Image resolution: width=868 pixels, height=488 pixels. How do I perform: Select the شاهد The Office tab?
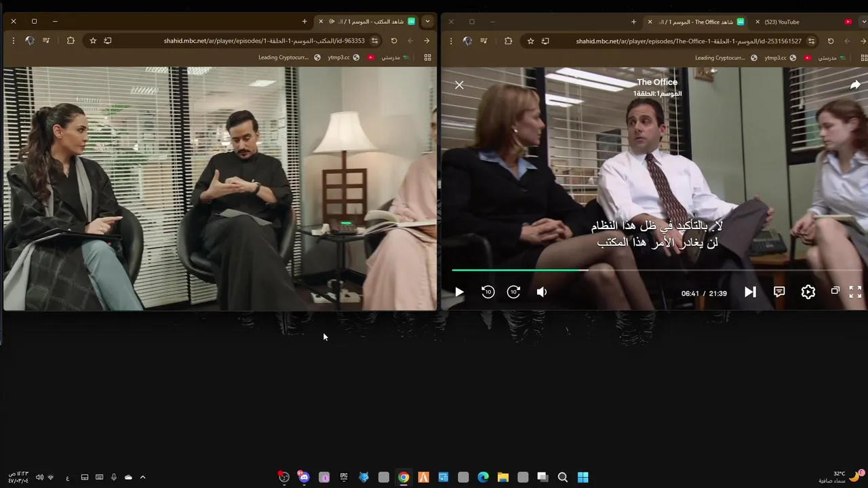pos(697,22)
